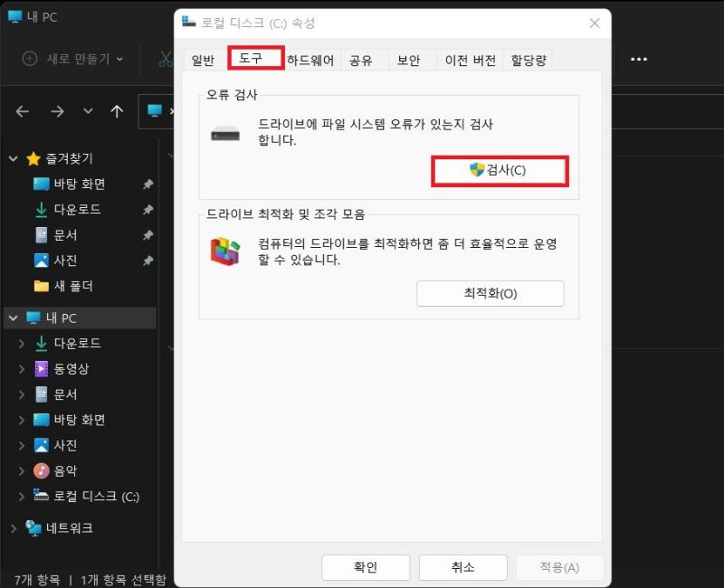The image size is (724, 588).
Task: Click the 검사(C) error check button
Action: pyautogui.click(x=500, y=171)
